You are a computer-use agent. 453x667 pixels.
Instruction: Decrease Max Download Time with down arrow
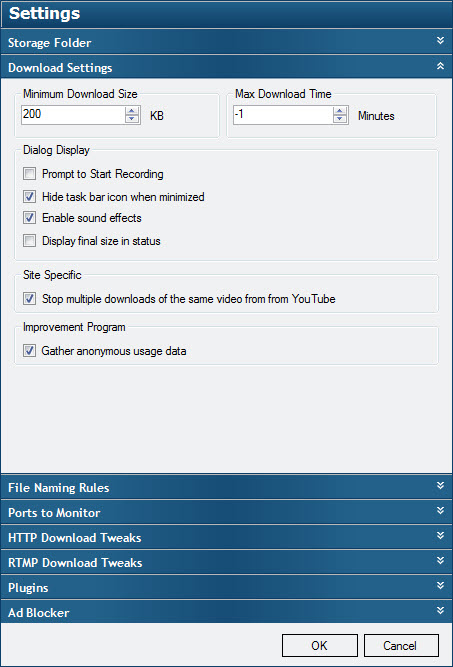pyautogui.click(x=339, y=119)
